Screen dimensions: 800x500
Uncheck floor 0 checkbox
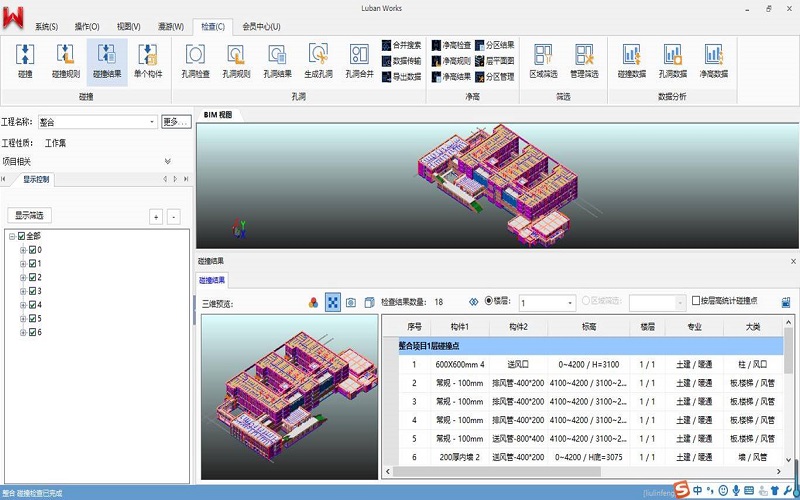coord(33,250)
